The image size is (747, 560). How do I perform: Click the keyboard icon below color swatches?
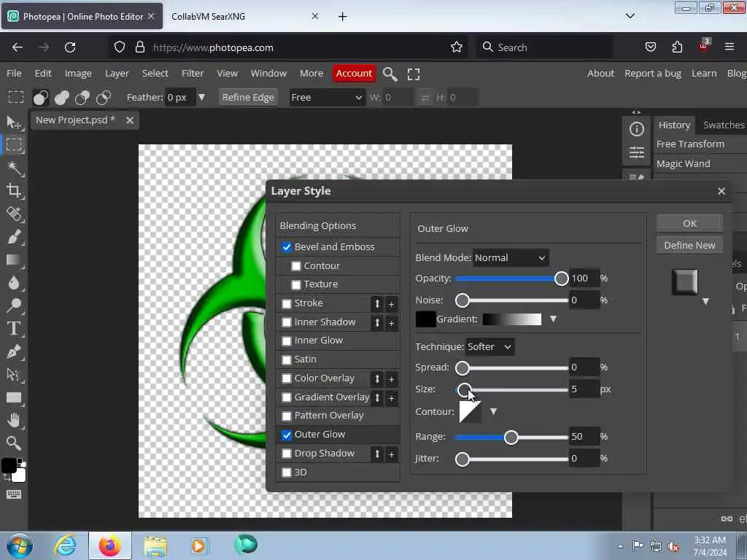14,494
